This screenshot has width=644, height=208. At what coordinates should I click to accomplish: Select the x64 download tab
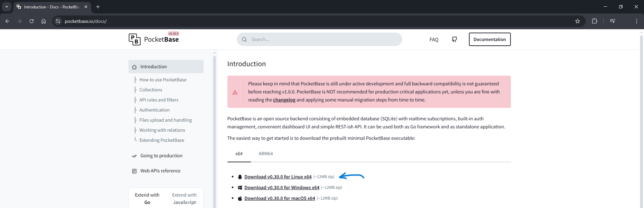[239, 154]
